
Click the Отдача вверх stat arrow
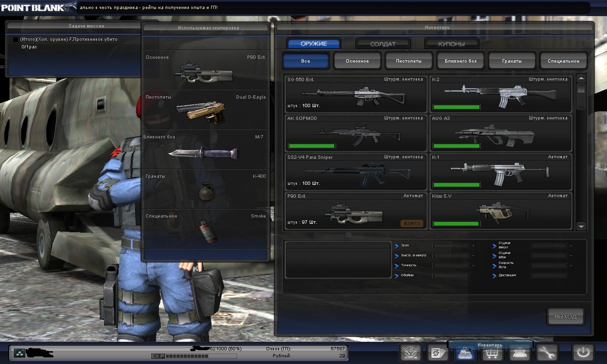pos(495,246)
